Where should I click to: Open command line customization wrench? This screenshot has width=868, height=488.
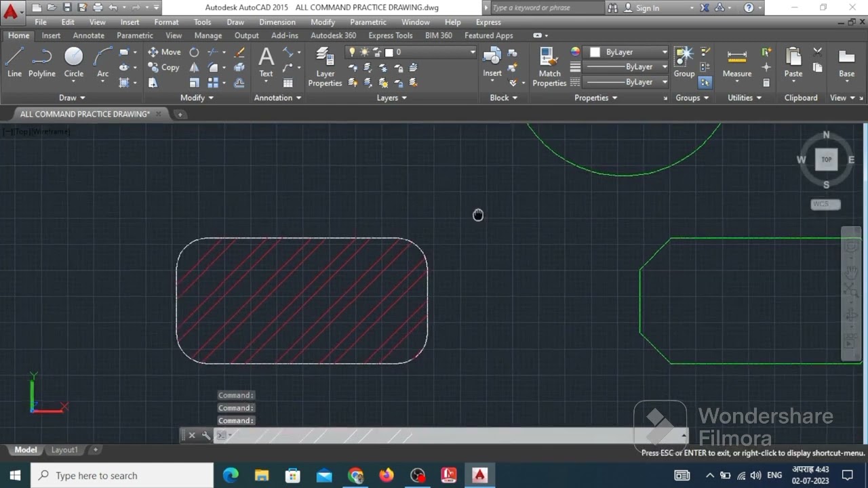[x=206, y=436]
